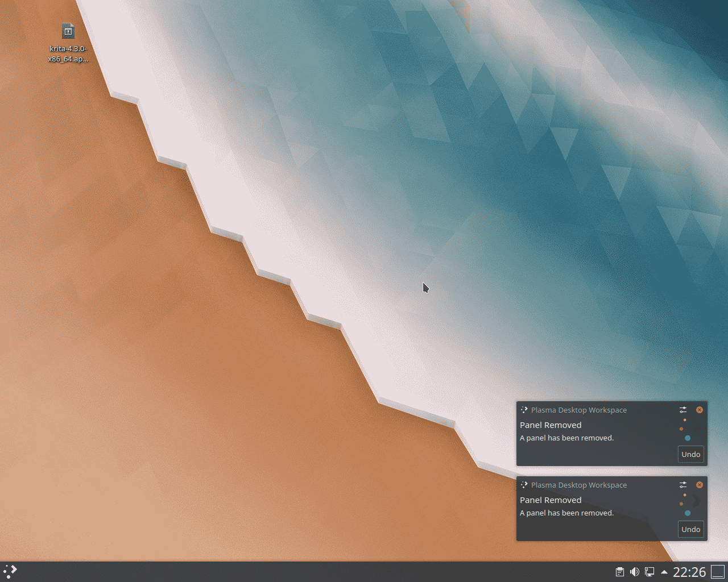
Task: Open the KDE application launcher
Action: point(10,571)
